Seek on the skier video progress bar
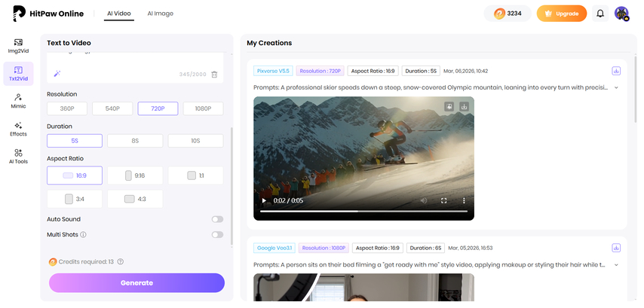Image resolution: width=644 pixels, height=308 pixels. coord(364,211)
